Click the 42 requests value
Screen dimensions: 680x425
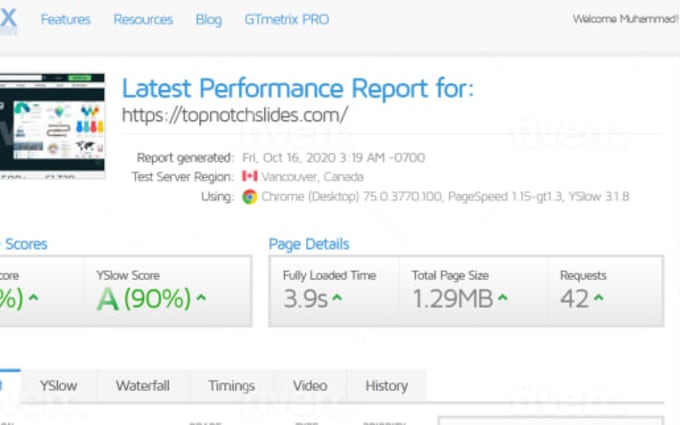click(575, 299)
